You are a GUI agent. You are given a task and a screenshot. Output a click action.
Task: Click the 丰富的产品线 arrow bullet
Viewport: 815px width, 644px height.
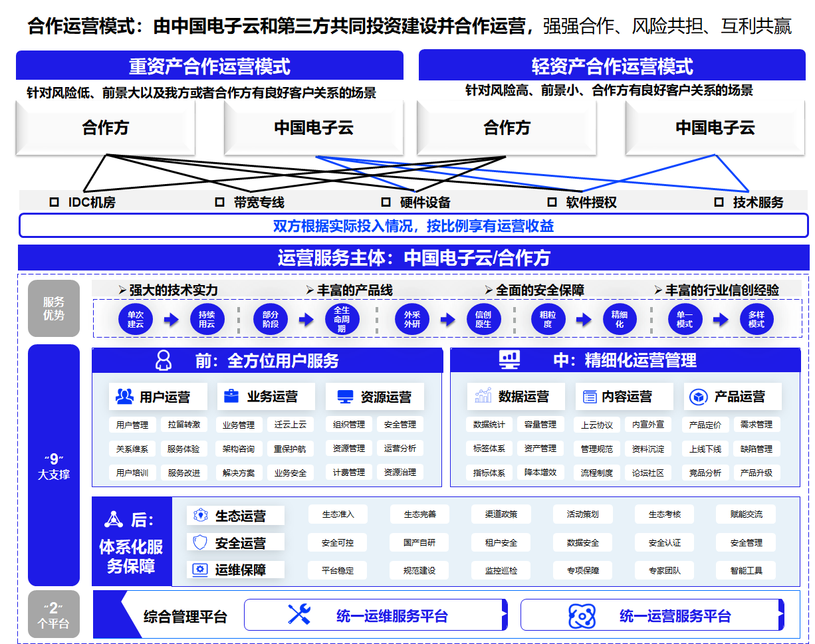tap(310, 290)
